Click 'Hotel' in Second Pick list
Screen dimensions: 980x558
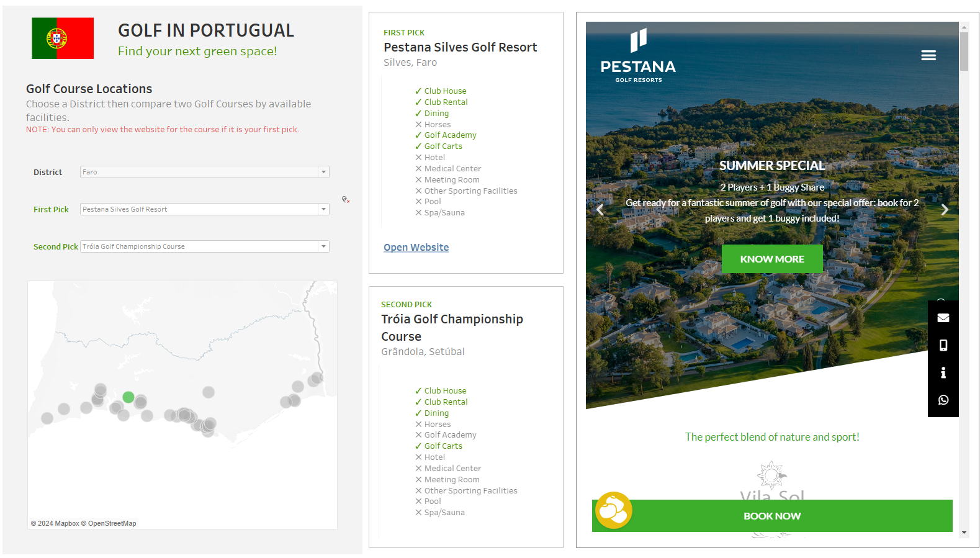(x=434, y=457)
